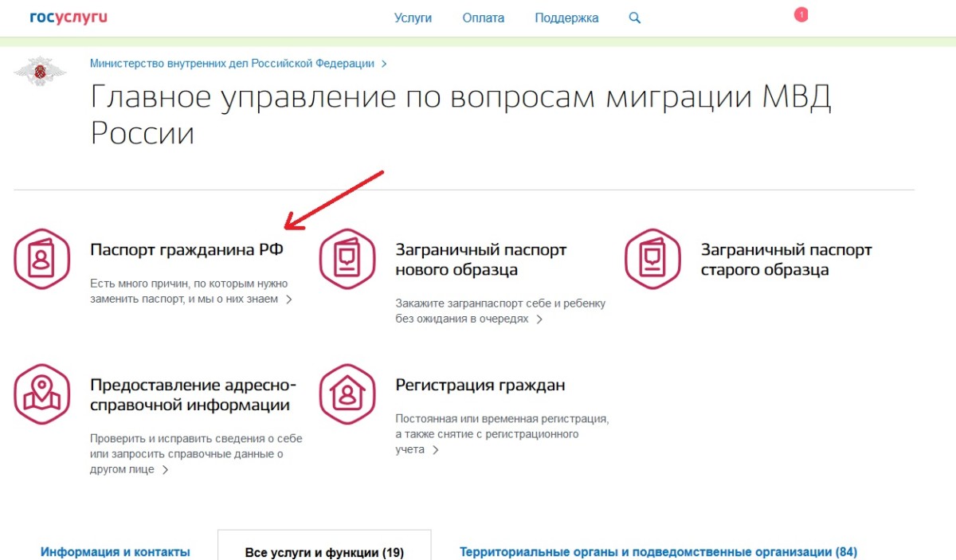Open the search magnifier icon
The height and width of the screenshot is (560, 956).
tap(635, 18)
